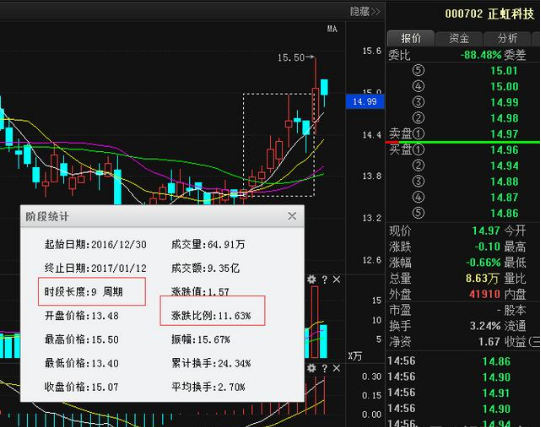Switch to the 资金 tab
This screenshot has width=541, height=427.
[459, 38]
